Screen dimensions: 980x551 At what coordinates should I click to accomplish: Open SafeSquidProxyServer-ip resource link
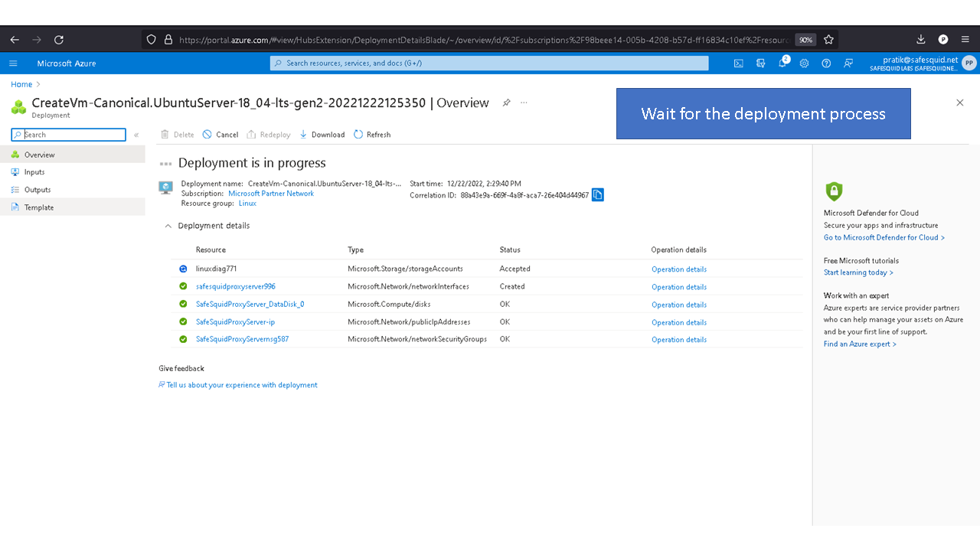[x=235, y=322]
